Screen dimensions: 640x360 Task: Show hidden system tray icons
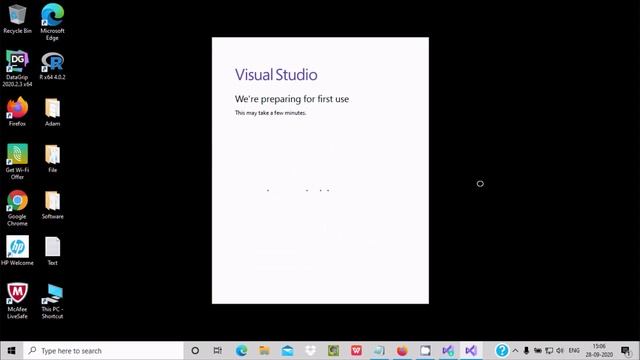click(x=515, y=351)
